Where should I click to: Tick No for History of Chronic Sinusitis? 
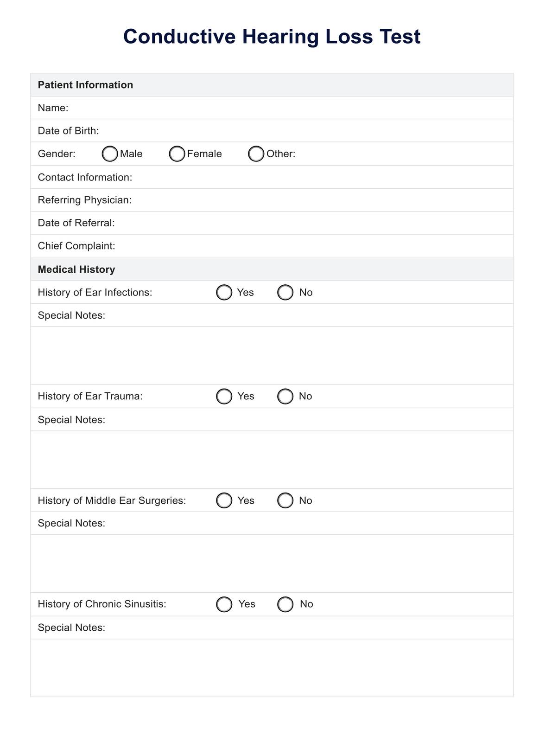click(285, 604)
